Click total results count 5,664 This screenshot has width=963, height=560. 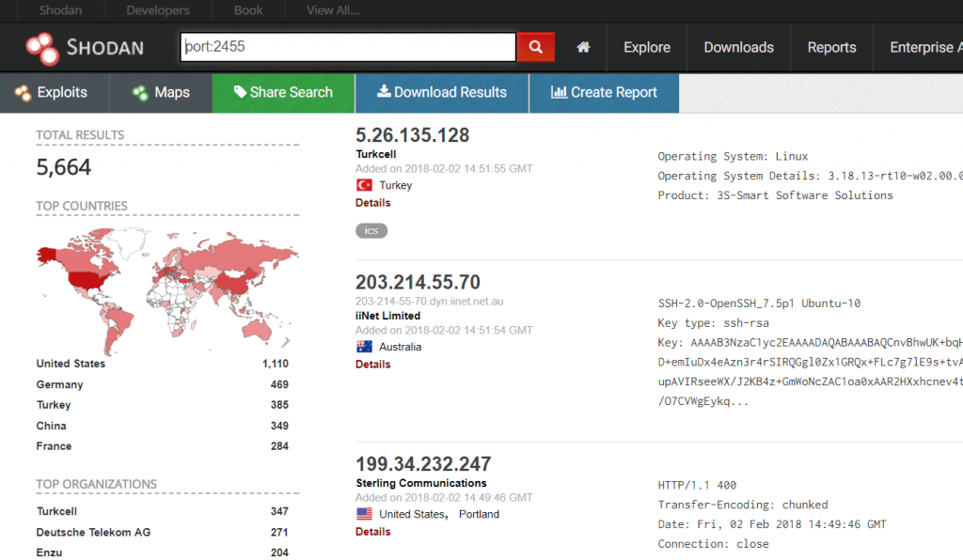[63, 167]
